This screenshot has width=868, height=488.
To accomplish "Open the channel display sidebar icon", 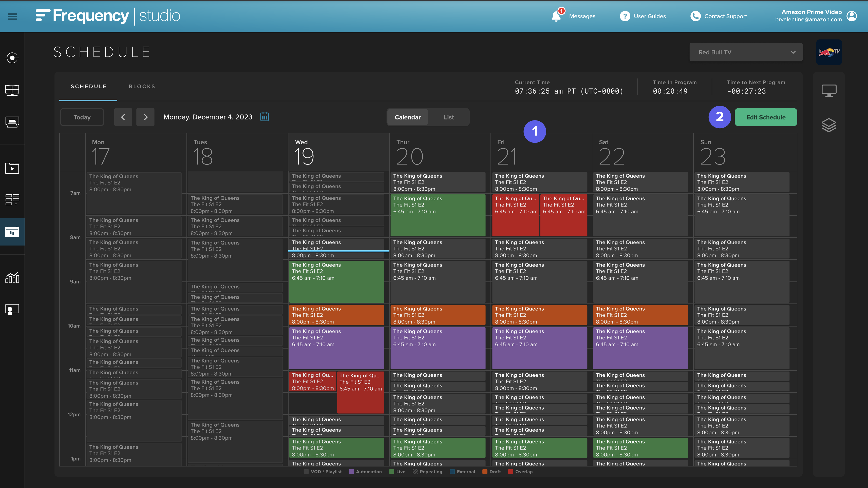I will [12, 122].
